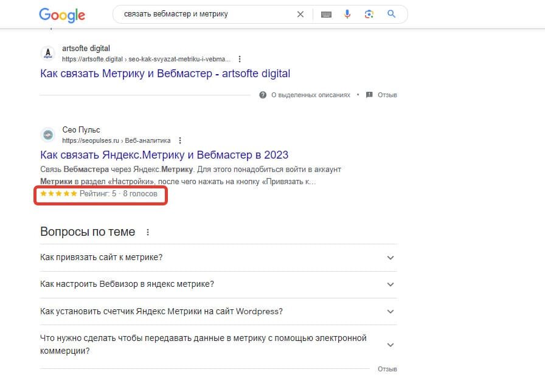Image resolution: width=545 pixels, height=392 pixels.
Task: Click the seopulses.ru URL breadcrumb
Action: pos(116,140)
